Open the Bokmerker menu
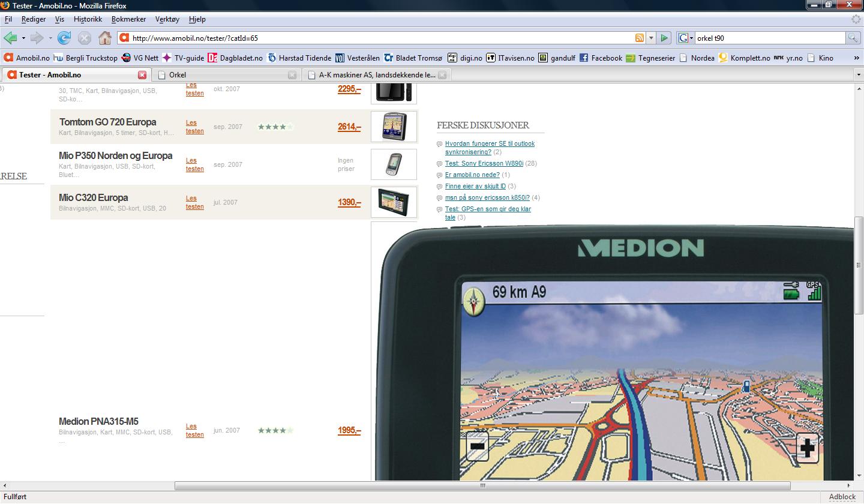This screenshot has height=504, width=864. click(x=128, y=19)
